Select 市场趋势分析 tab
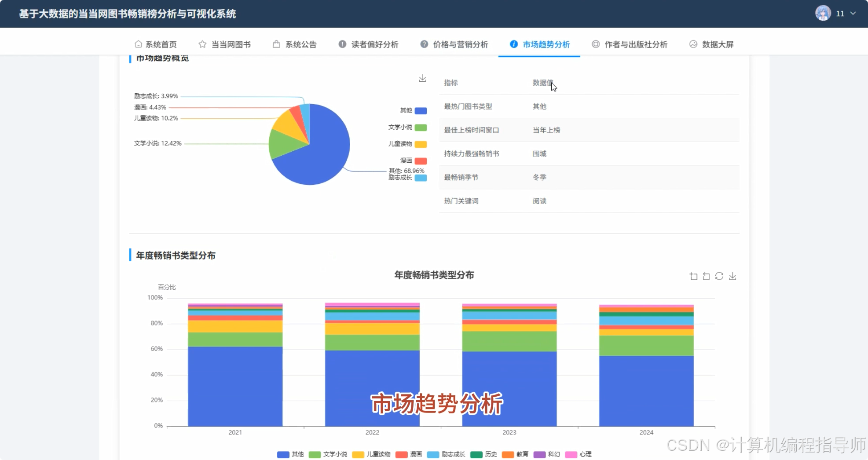This screenshot has height=460, width=868. coord(539,44)
